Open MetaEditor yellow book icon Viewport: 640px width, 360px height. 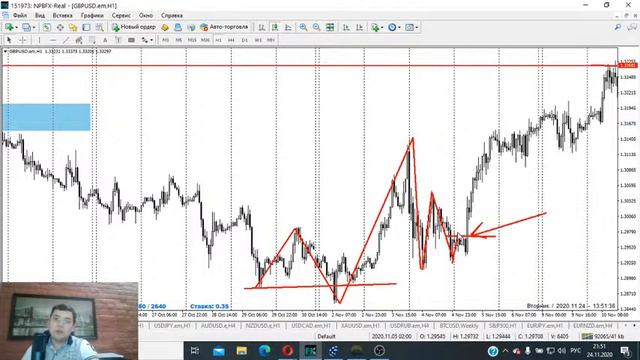(165, 27)
